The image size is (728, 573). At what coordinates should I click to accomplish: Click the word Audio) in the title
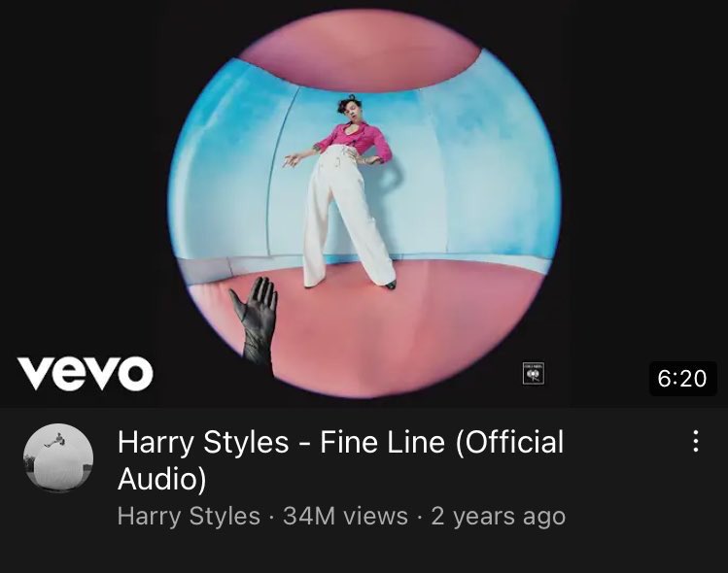[161, 479]
